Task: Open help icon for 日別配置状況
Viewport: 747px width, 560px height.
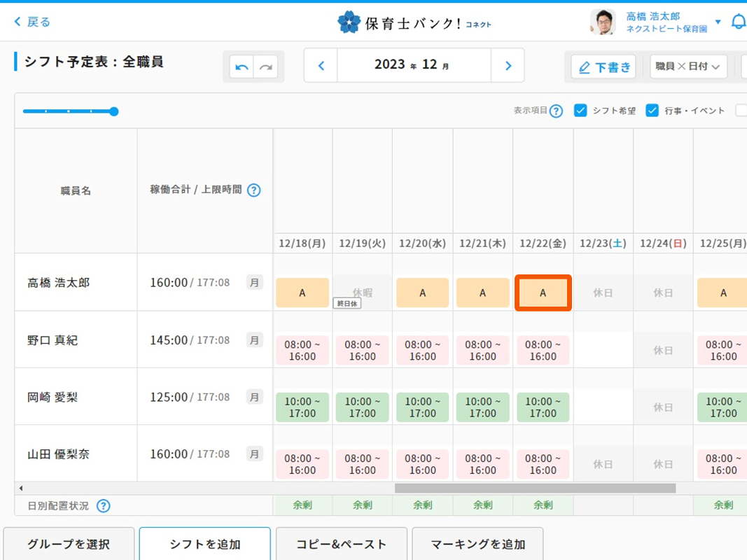Action: [104, 505]
